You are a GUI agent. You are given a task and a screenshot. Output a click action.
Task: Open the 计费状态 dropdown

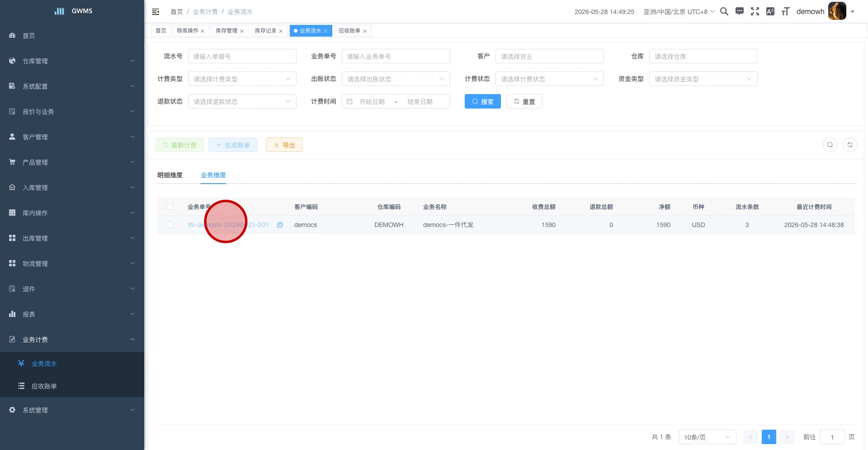click(550, 79)
